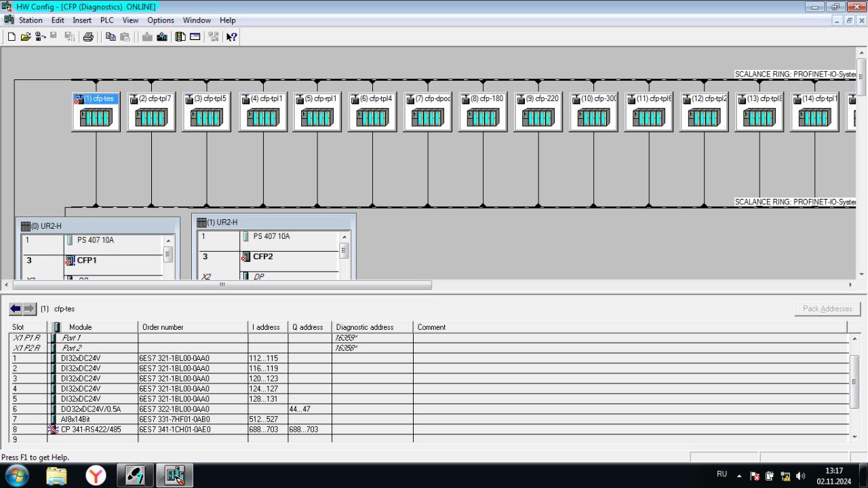Click the Q address cell 44...47
This screenshot has width=868, height=488.
(x=310, y=409)
